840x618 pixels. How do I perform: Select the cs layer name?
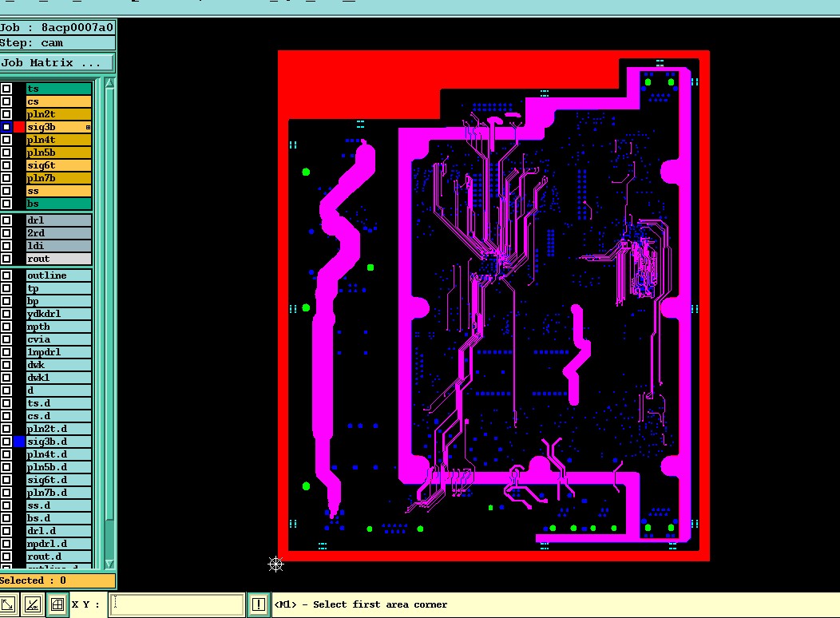click(x=59, y=101)
